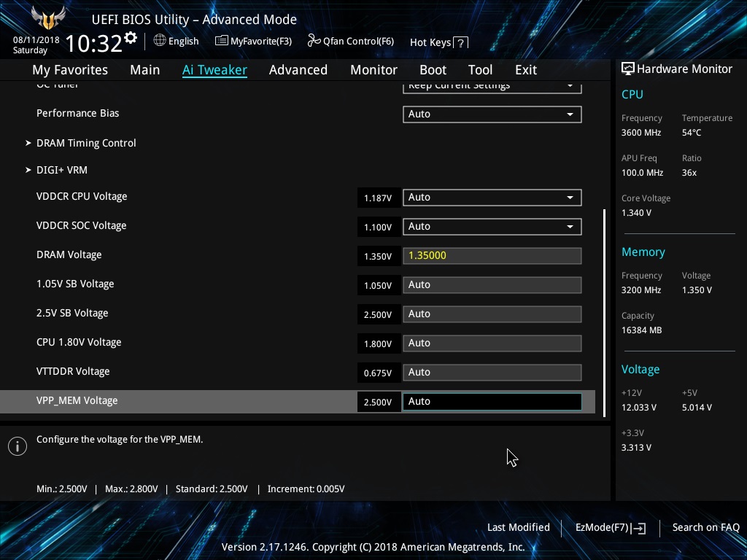
Task: Open the Monitor tab
Action: (x=373, y=70)
